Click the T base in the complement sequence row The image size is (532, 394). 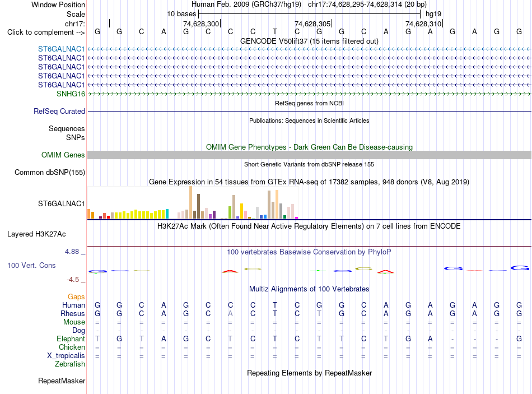(275, 31)
